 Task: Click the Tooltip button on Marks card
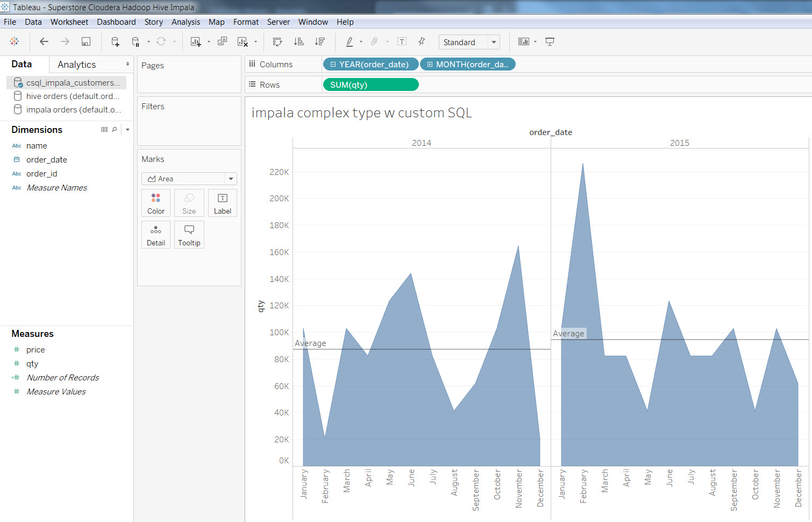[189, 235]
